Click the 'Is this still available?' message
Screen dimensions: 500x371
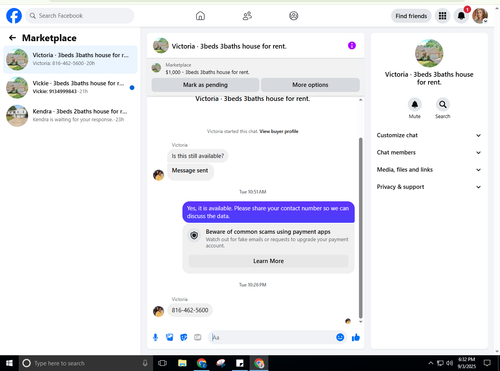[198, 156]
